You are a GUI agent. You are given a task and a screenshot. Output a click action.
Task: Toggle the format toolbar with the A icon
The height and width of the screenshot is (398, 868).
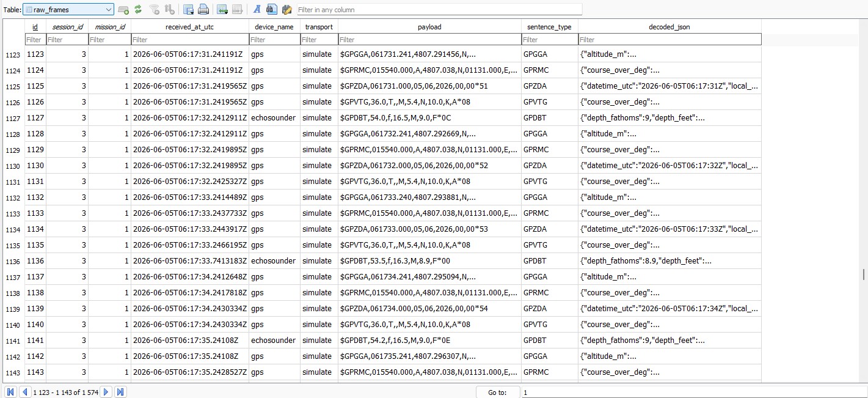(x=257, y=10)
